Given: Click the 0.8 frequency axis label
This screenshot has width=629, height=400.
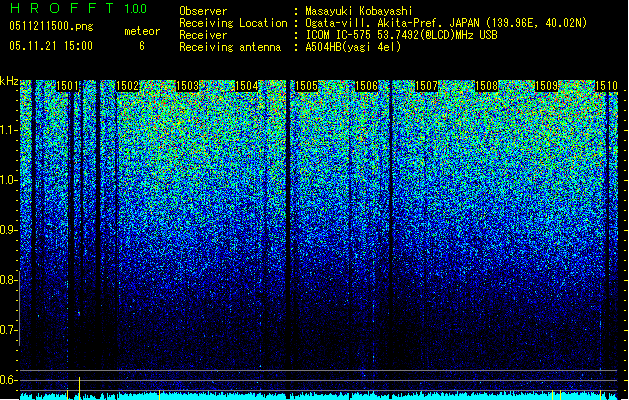Looking at the screenshot, I should (x=8, y=280).
